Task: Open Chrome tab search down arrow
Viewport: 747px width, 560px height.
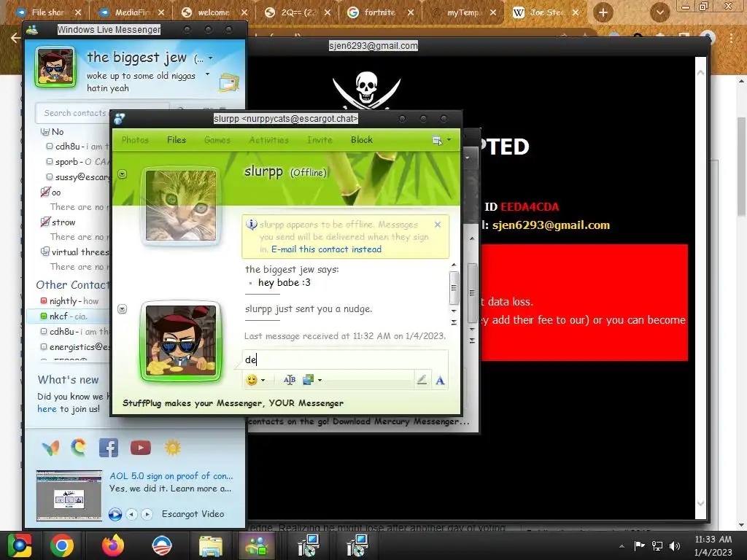Action: [x=660, y=12]
